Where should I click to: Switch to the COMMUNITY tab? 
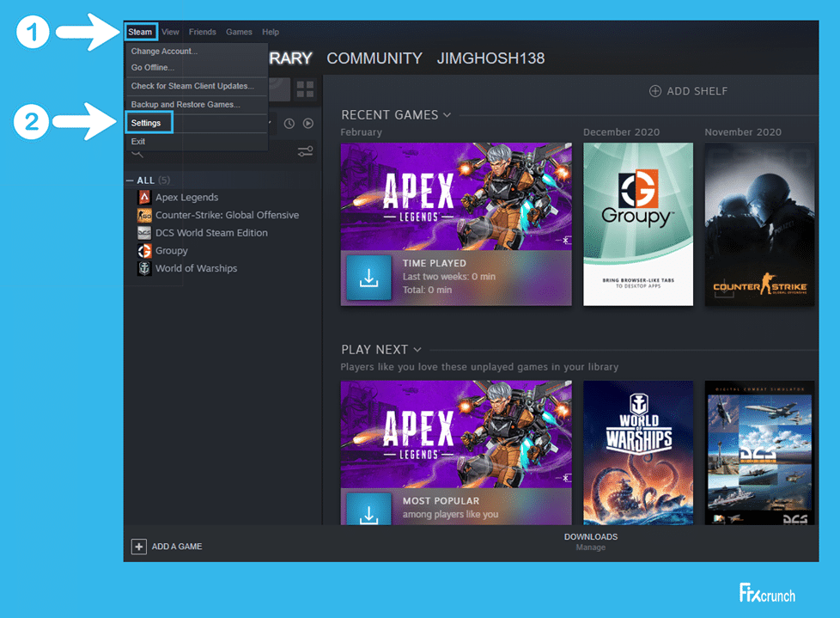coord(374,58)
